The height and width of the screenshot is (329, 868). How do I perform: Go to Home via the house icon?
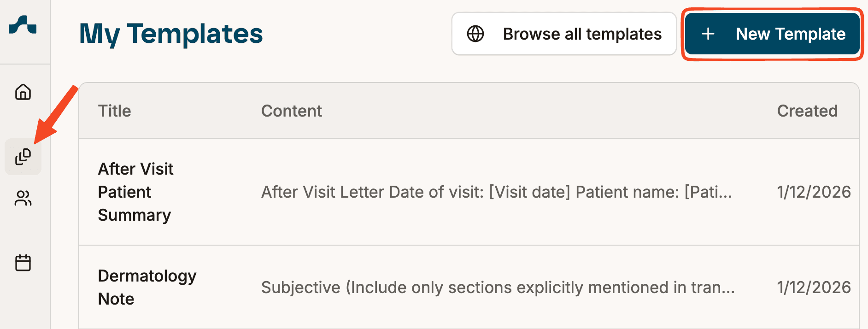click(23, 92)
